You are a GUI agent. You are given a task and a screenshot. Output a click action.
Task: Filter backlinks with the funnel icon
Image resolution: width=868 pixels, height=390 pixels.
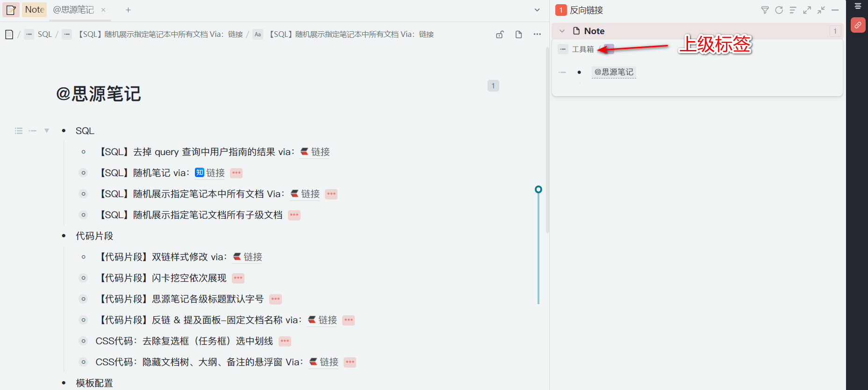click(765, 10)
